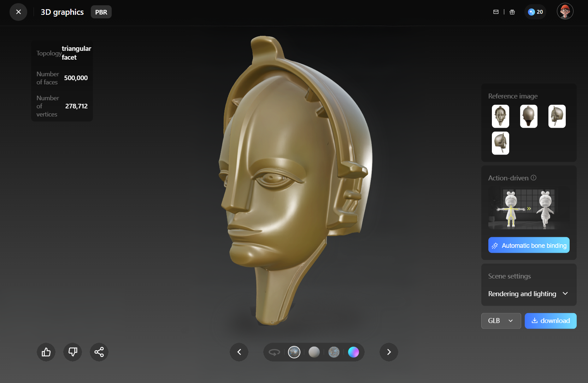Open the share options icon
588x383 pixels.
[x=99, y=352]
